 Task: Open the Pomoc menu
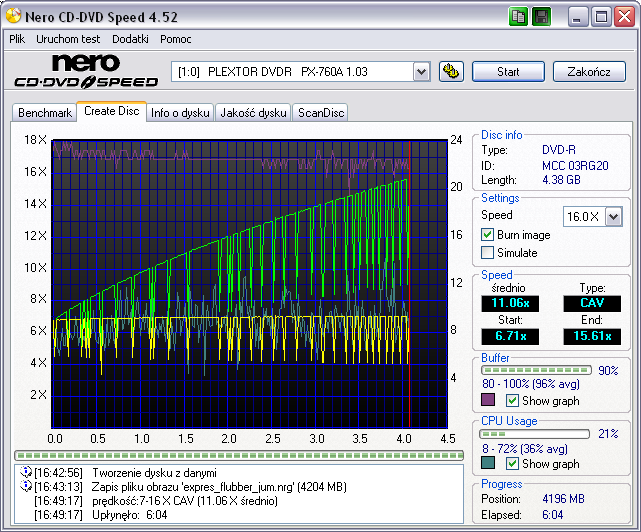175,39
